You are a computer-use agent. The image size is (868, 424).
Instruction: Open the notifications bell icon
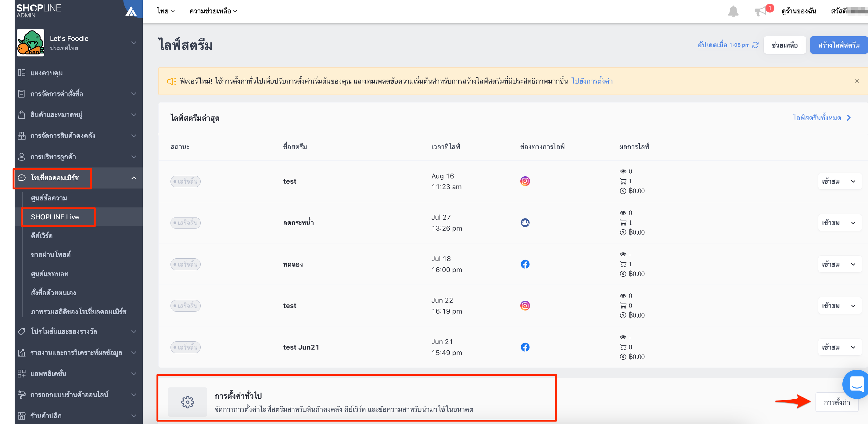(x=733, y=11)
